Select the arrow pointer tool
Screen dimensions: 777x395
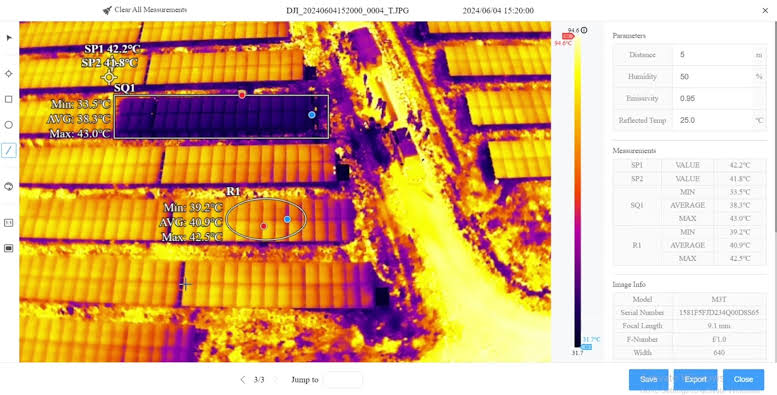pos(9,38)
